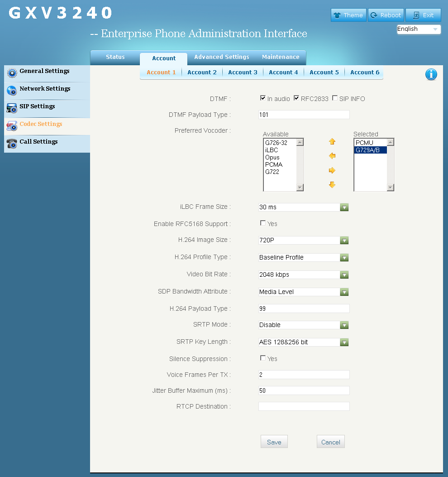The width and height of the screenshot is (448, 477).
Task: Open the SRTP Mode dropdown
Action: (x=303, y=325)
